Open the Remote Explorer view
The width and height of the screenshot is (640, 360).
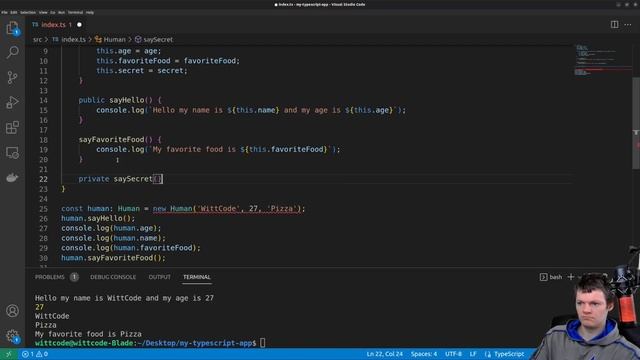(x=12, y=153)
